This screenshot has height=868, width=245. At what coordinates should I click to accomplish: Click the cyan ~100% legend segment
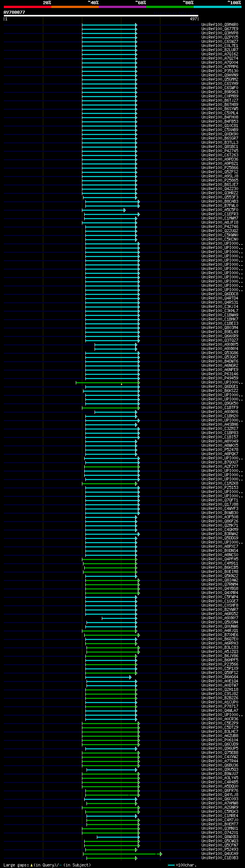click(x=217, y=7)
